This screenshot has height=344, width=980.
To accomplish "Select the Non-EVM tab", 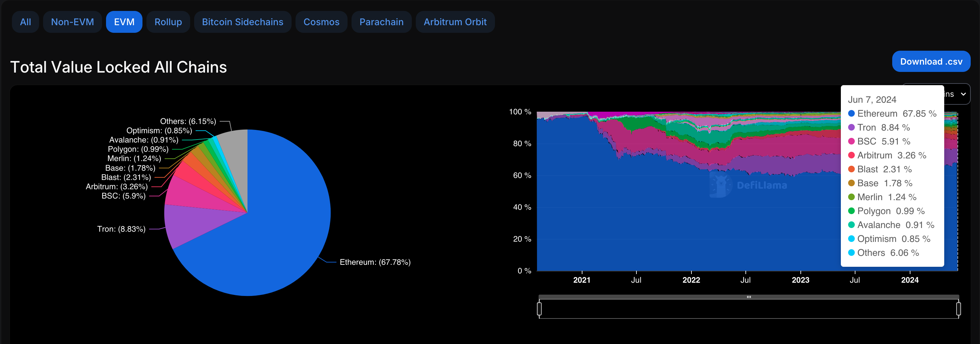I will pyautogui.click(x=72, y=22).
